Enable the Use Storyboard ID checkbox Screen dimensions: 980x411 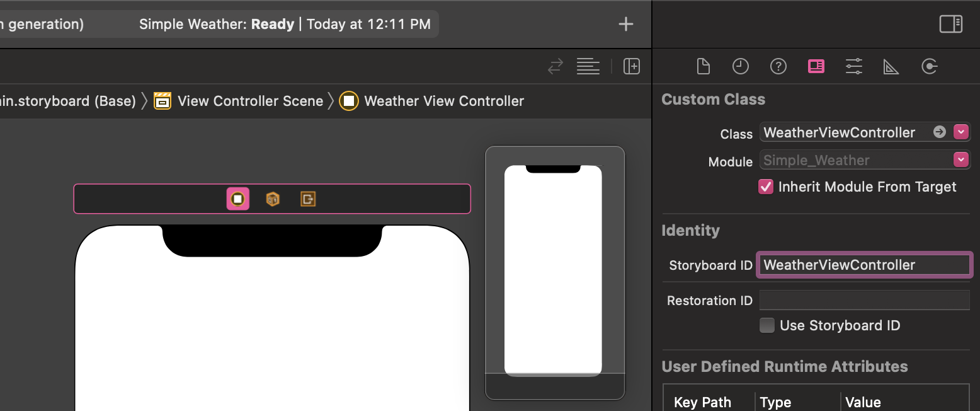tap(767, 325)
